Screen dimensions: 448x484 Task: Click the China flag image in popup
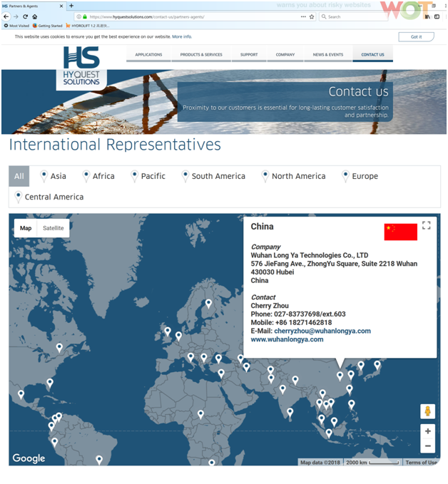[400, 232]
